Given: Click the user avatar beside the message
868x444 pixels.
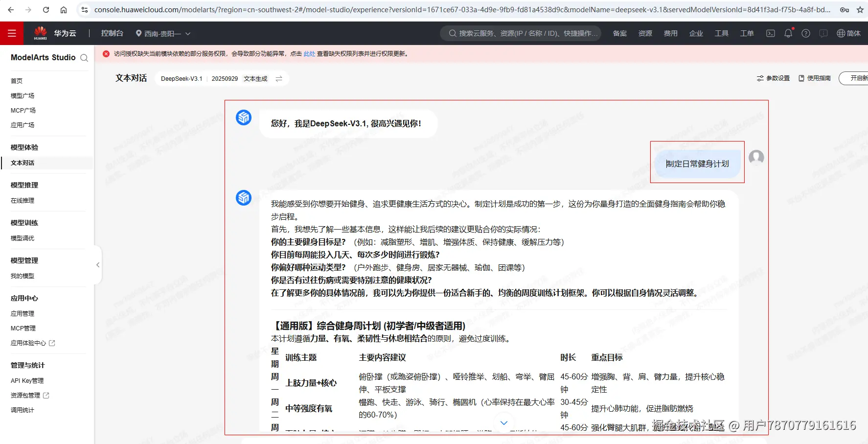Looking at the screenshot, I should point(756,157).
